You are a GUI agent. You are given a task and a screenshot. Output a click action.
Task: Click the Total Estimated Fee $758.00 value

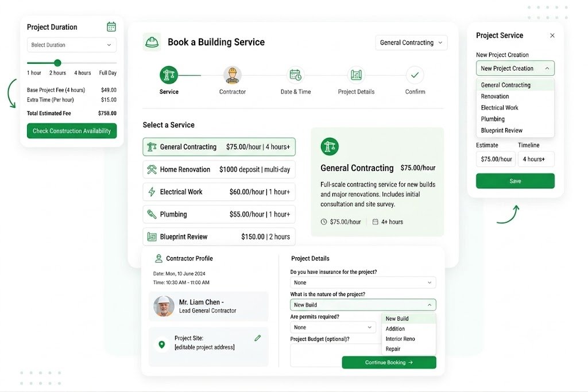coord(107,113)
